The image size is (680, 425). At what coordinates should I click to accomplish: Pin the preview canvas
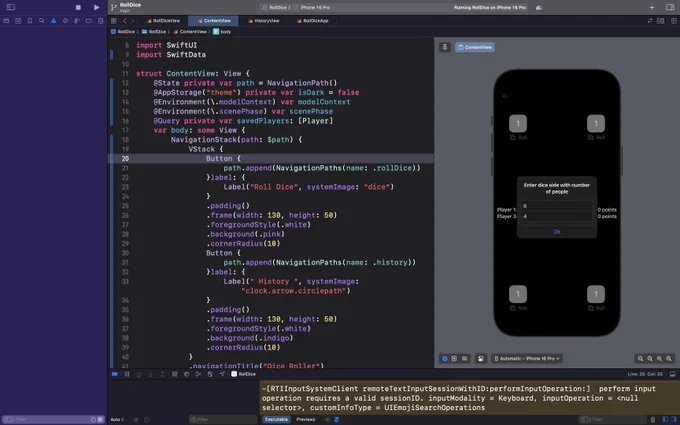click(445, 47)
